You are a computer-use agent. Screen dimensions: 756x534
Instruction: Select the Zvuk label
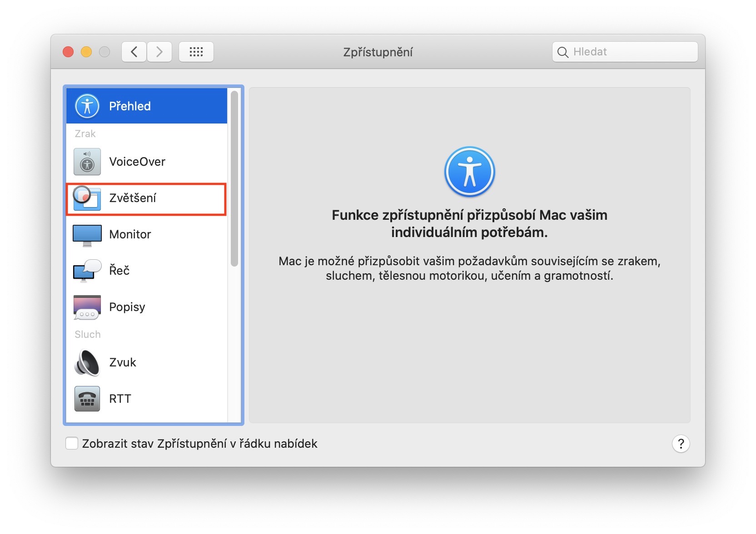[x=123, y=362]
